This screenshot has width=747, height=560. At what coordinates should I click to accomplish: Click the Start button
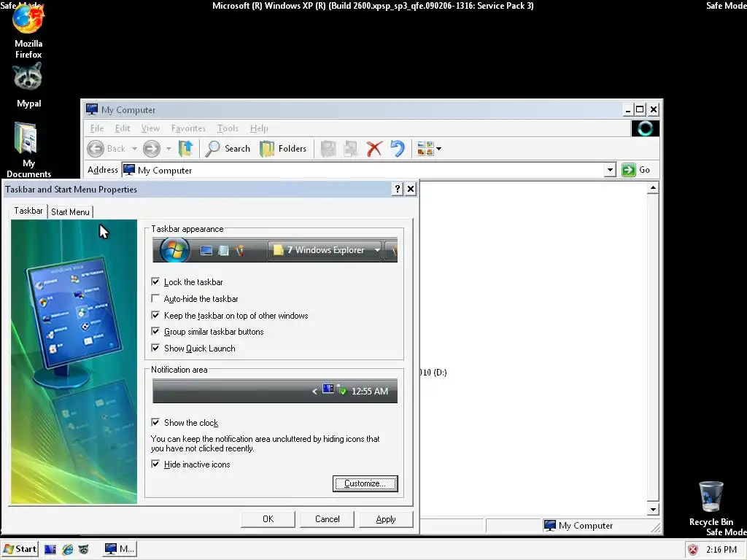click(20, 549)
